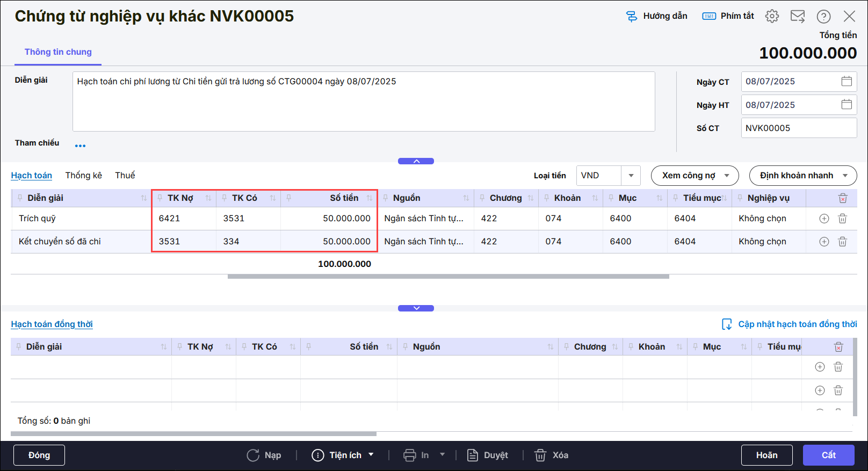Add row after Kết chuyển số đã chi
The height and width of the screenshot is (471, 868).
(824, 242)
